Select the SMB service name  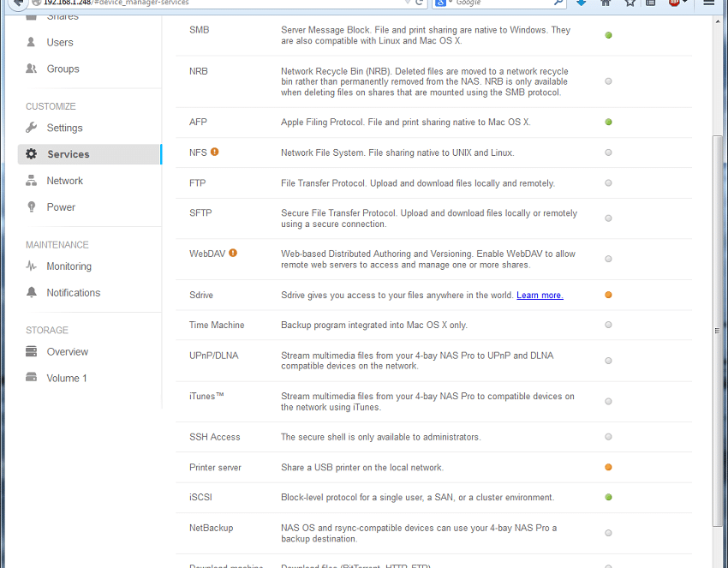coord(200,30)
